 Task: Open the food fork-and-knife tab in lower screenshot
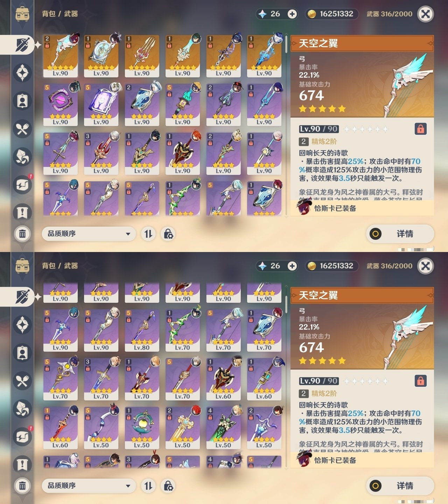(22, 381)
